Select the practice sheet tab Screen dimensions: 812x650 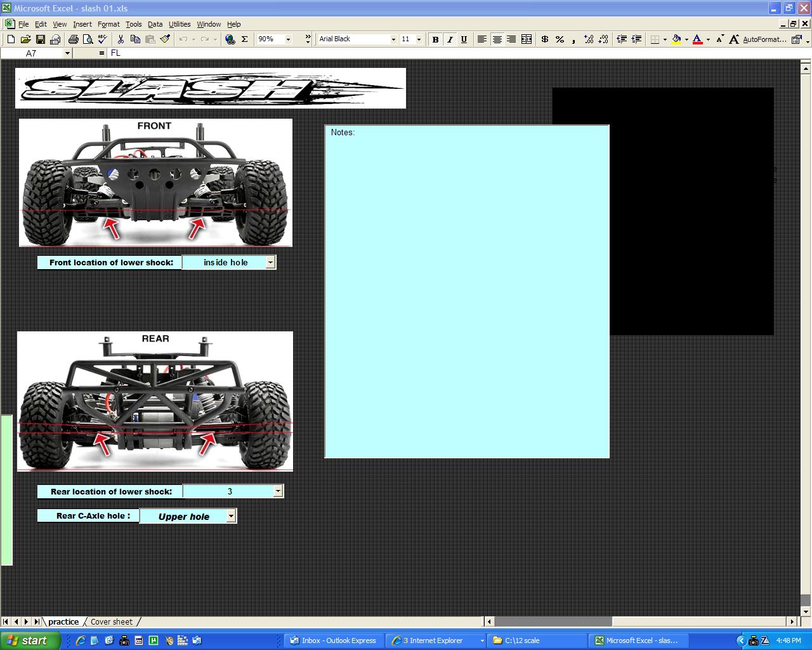tap(63, 622)
